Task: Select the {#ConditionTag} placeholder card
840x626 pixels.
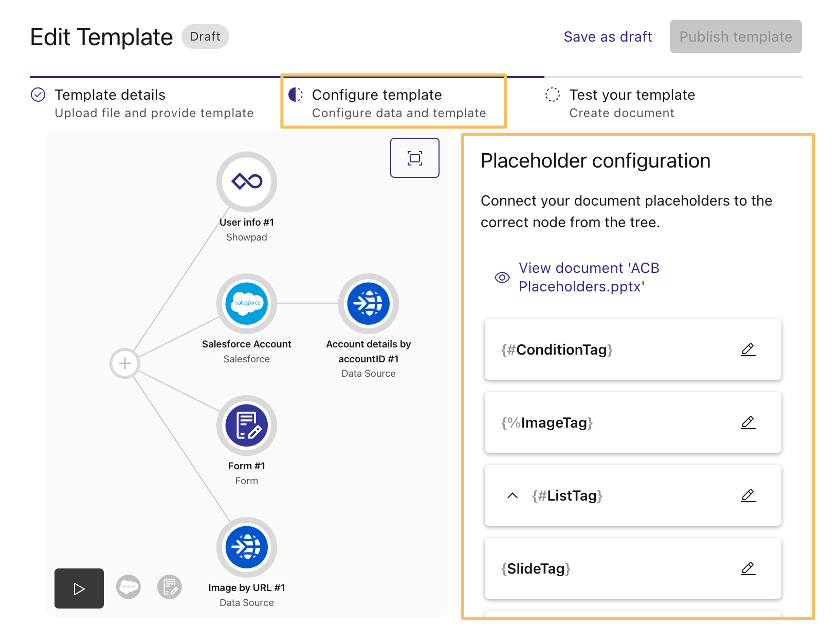Action: click(633, 349)
